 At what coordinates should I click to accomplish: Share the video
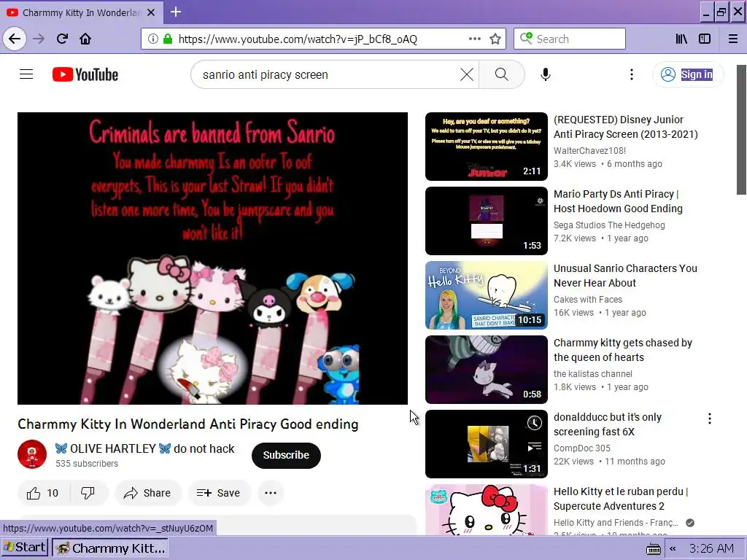[147, 493]
